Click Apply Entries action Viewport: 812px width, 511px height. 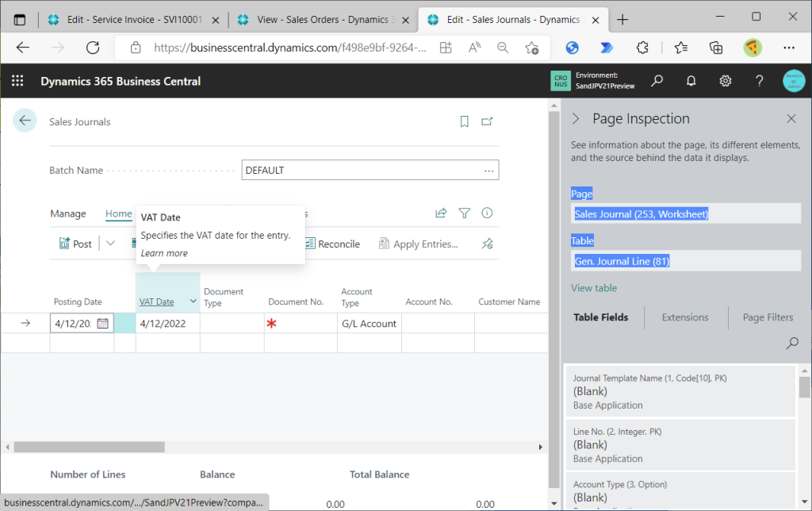(419, 244)
